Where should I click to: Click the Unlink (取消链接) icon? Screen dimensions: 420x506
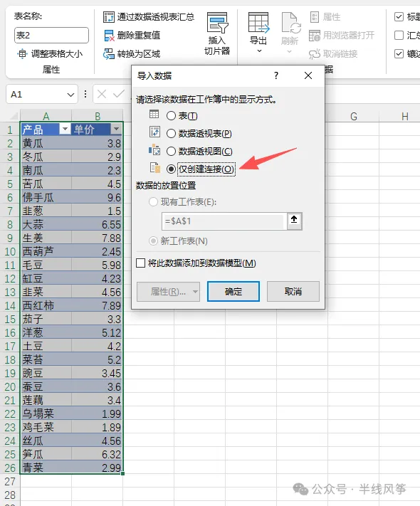coord(315,54)
